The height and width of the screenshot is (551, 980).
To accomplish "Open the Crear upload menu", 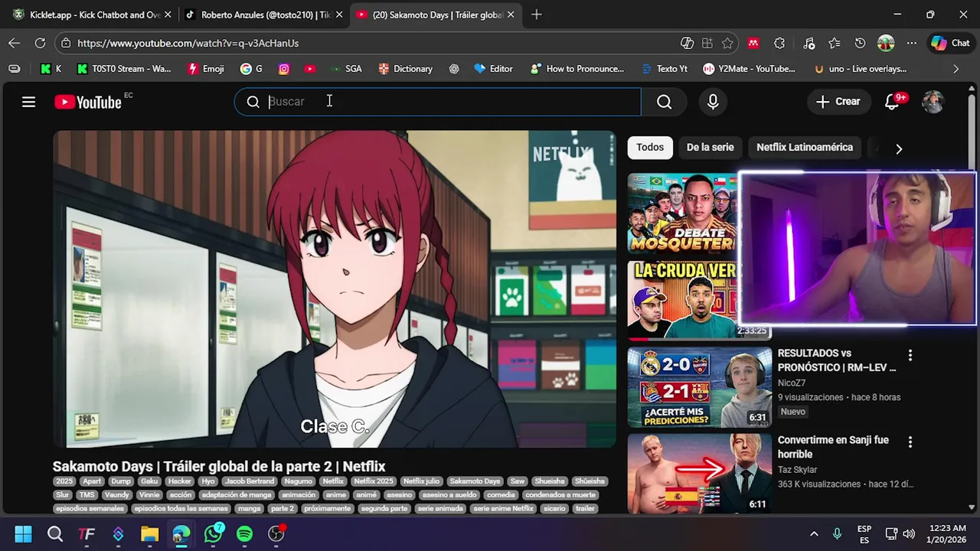I will click(x=838, y=102).
